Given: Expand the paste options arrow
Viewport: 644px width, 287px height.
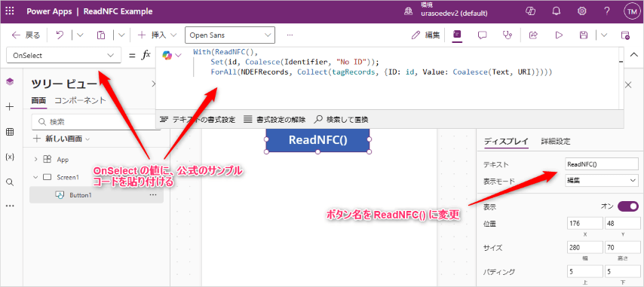Looking at the screenshot, I should pos(121,35).
